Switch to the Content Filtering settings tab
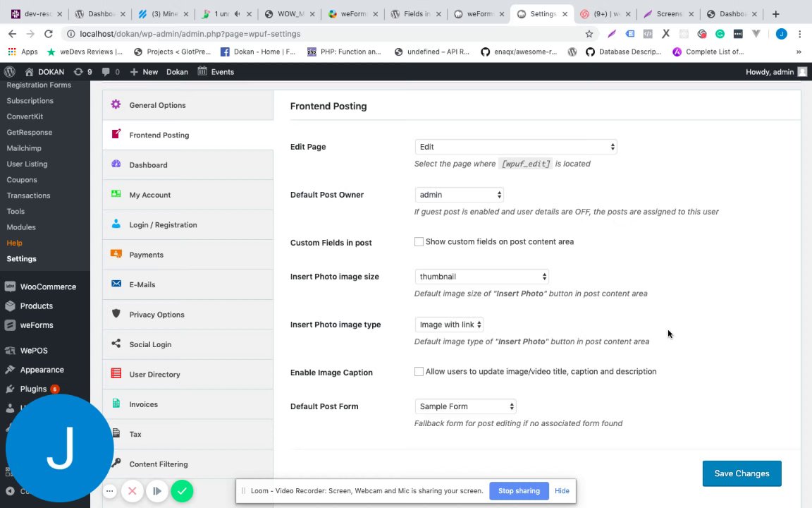Image resolution: width=812 pixels, height=508 pixels. [x=187, y=464]
